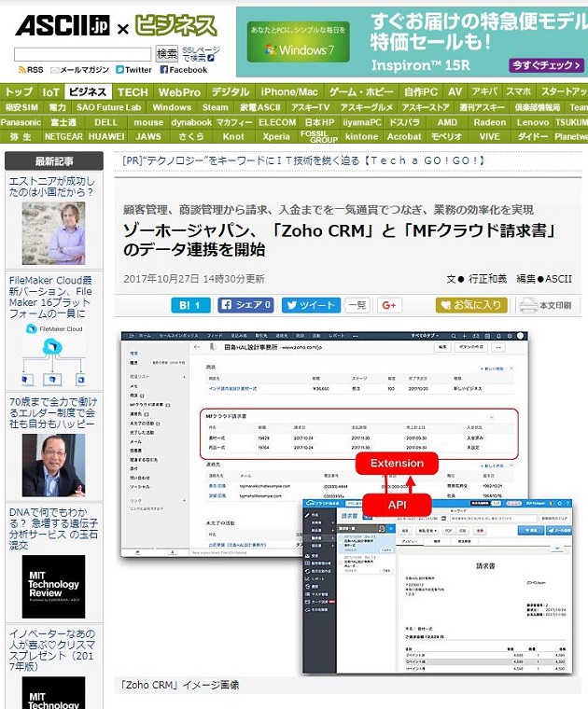Image resolution: width=588 pixels, height=709 pixels.
Task: Open the Xperia brand link
Action: [x=276, y=136]
